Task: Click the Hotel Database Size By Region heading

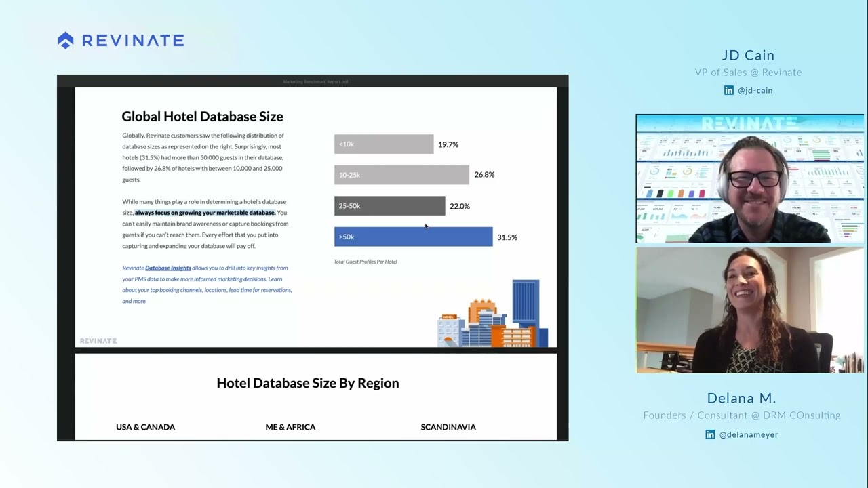Action: click(308, 383)
